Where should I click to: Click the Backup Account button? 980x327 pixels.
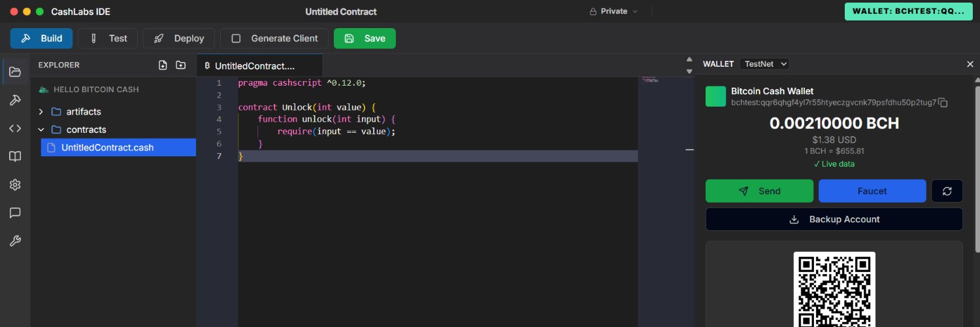[x=834, y=219]
